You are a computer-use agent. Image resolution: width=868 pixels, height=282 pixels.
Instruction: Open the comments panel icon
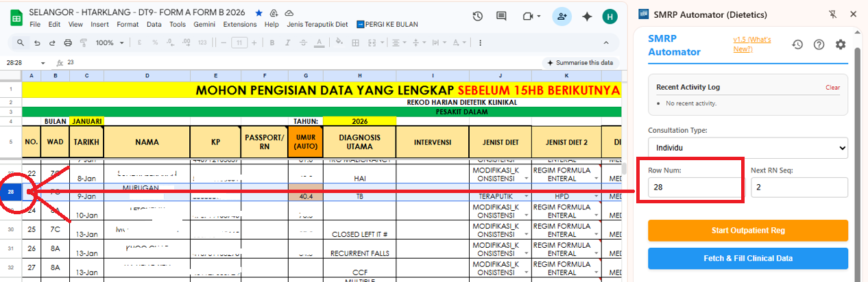(501, 16)
